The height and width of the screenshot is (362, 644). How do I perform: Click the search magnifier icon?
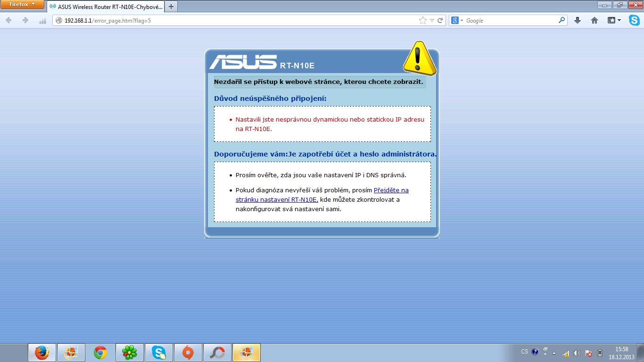[x=561, y=21]
